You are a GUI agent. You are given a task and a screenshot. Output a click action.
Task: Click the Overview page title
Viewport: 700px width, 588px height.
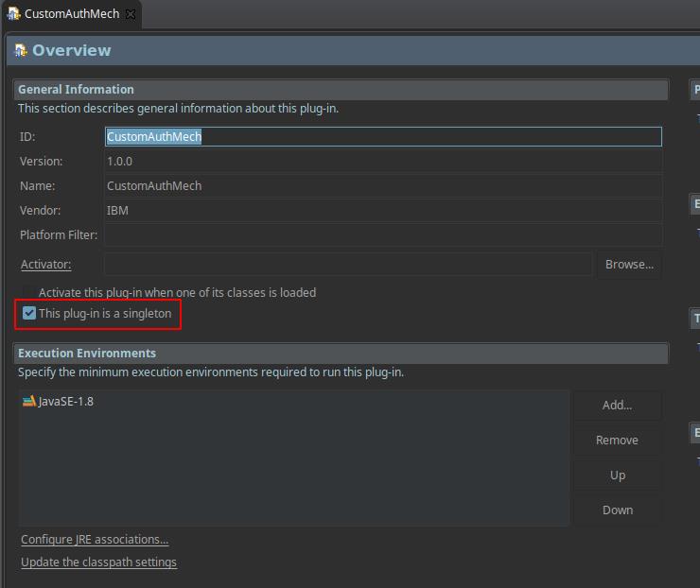point(72,50)
